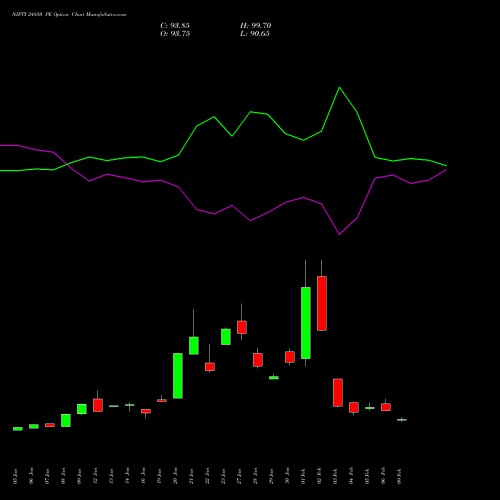Click the 29 Jan date label
Screen dimensions: 500x500
pos(272,476)
